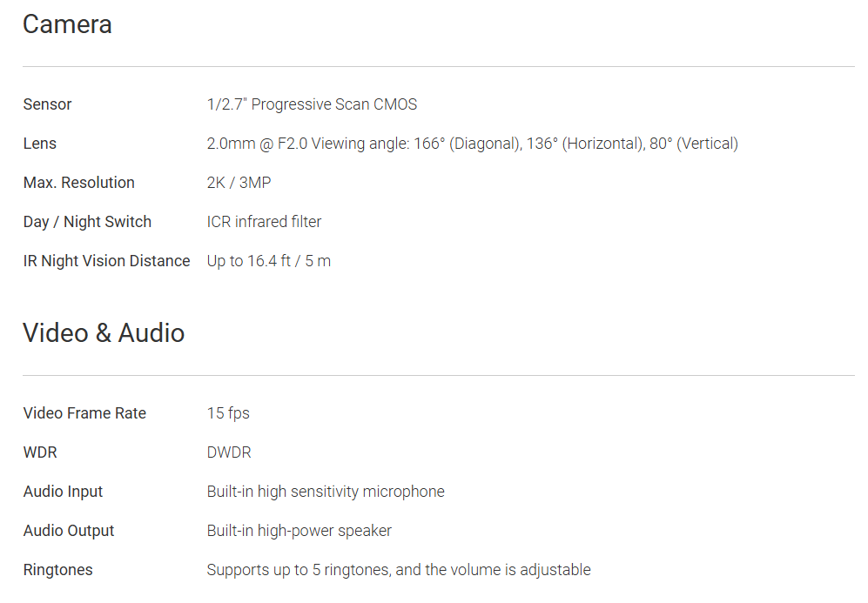Click the 2K / 3MP value
This screenshot has width=868, height=603.
(239, 183)
